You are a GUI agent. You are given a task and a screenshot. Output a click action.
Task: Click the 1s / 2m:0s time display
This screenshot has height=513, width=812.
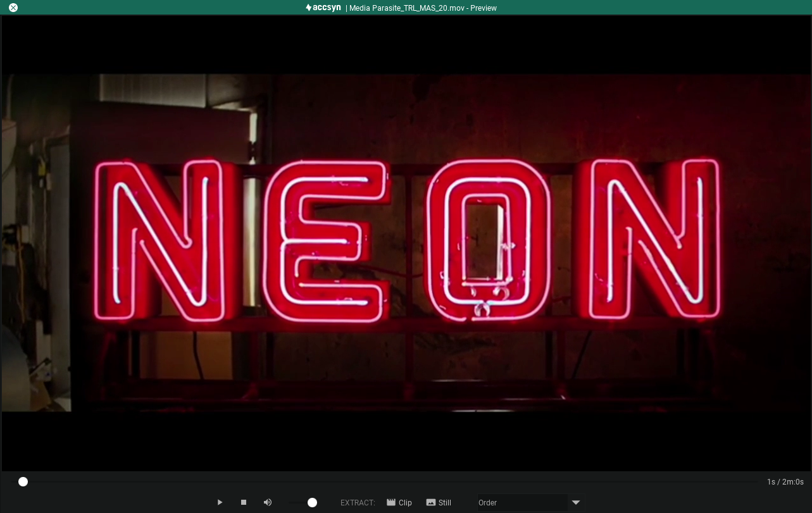click(x=785, y=482)
